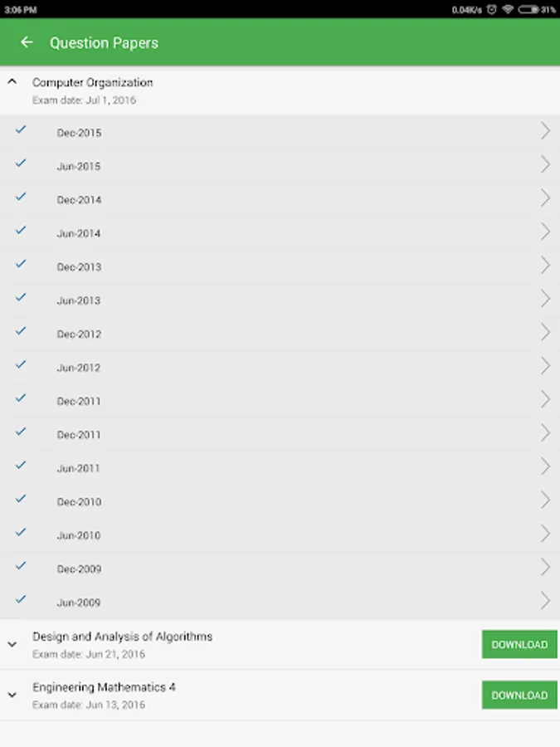Screen dimensions: 560x747
Task: Open the Jun-2012 question paper
Action: pyautogui.click(x=79, y=368)
